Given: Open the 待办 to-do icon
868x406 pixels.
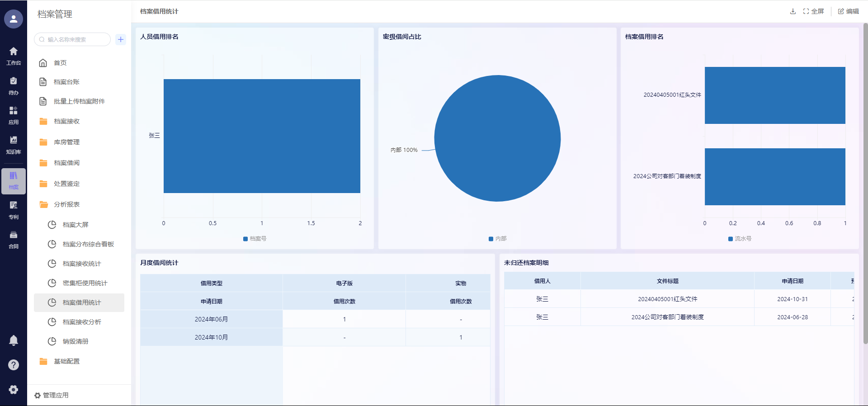Looking at the screenshot, I should pos(14,85).
